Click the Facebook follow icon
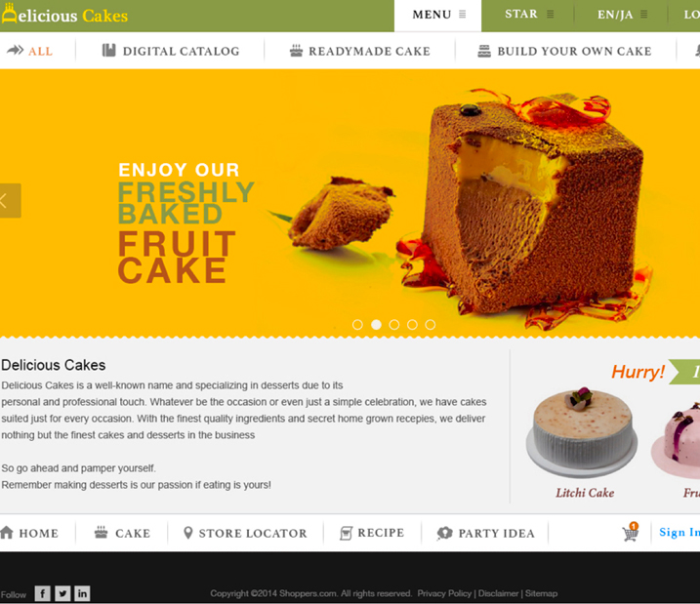The image size is (700, 604). click(42, 593)
